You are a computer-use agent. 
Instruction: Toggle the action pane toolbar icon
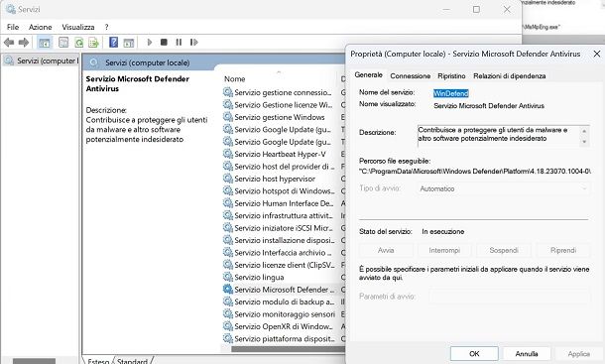(x=129, y=43)
